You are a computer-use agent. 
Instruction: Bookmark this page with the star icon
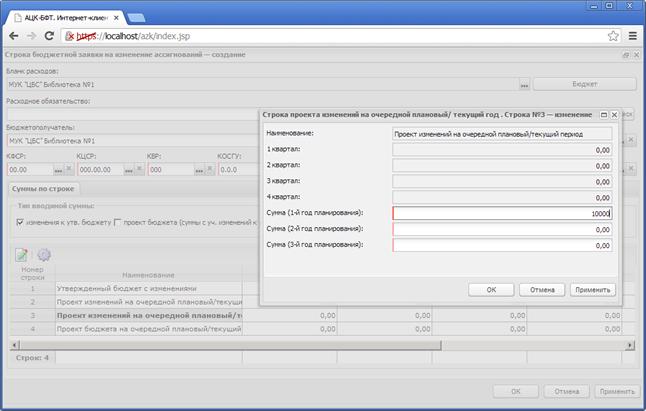[x=612, y=36]
